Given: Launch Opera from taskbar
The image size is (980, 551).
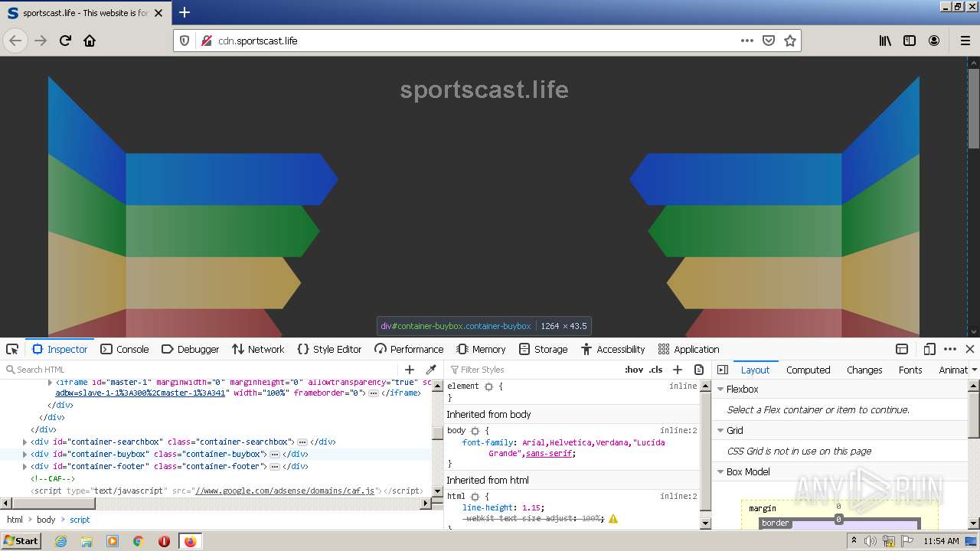Looking at the screenshot, I should coord(164,541).
